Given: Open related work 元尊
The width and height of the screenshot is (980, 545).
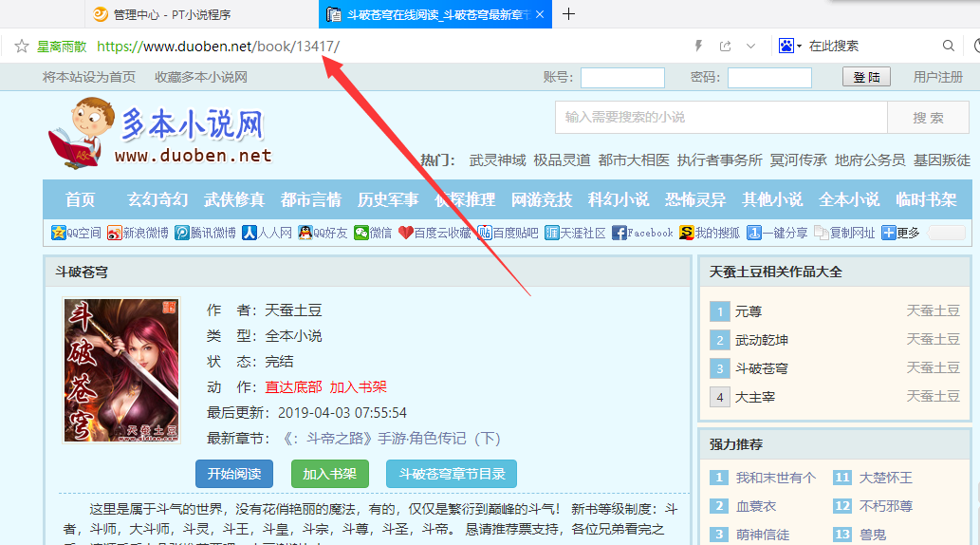Looking at the screenshot, I should pyautogui.click(x=749, y=311).
